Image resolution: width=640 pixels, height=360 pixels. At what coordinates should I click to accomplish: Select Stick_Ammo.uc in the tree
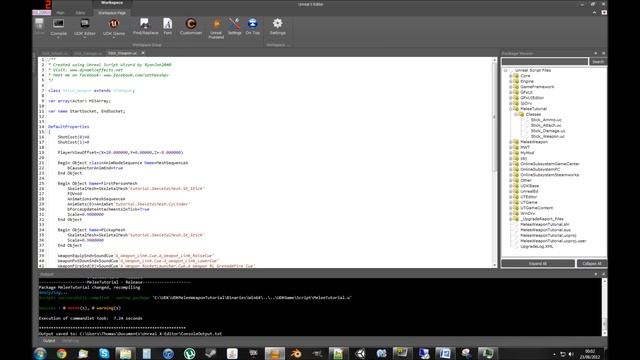tap(546, 120)
